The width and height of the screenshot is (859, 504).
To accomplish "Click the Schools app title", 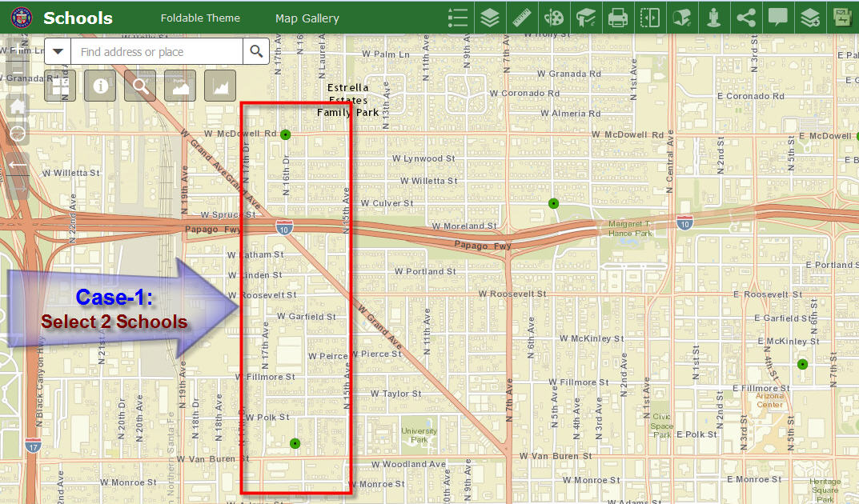I will [78, 18].
